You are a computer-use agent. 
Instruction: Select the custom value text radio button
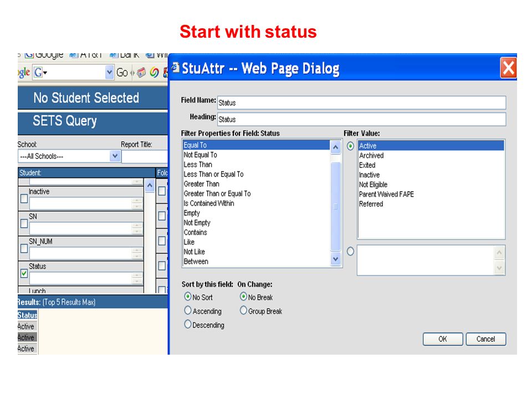click(x=350, y=252)
